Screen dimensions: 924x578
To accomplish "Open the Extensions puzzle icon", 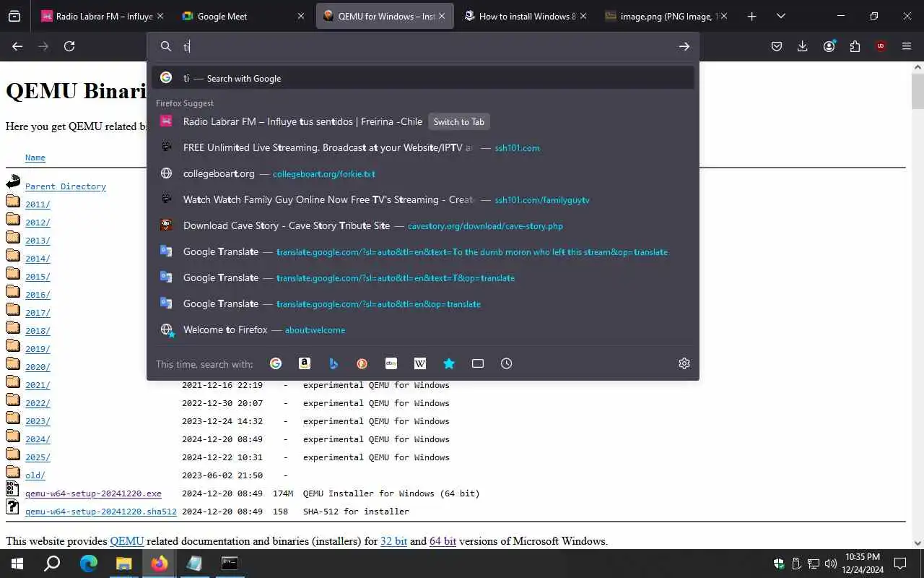I will (x=855, y=46).
